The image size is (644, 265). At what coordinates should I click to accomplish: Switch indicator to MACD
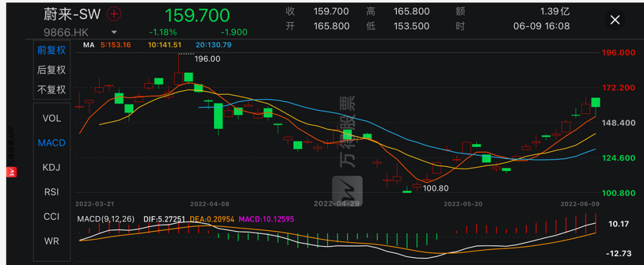point(52,143)
